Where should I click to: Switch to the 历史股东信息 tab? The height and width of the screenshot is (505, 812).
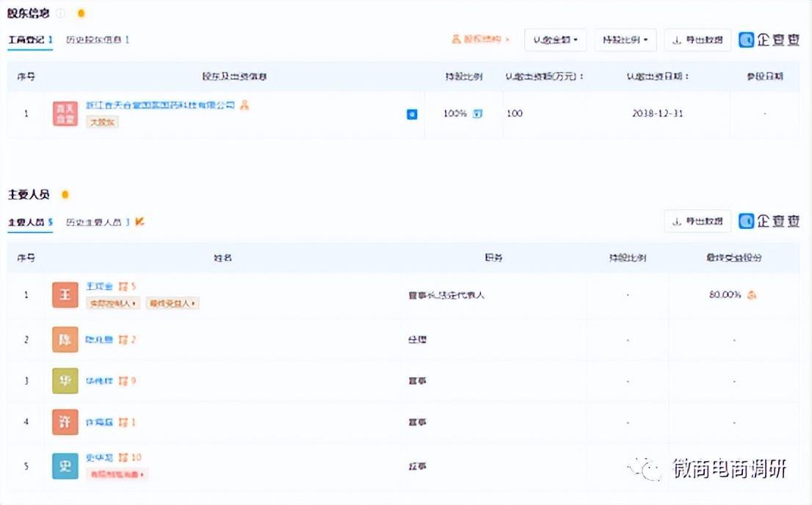click(98, 40)
